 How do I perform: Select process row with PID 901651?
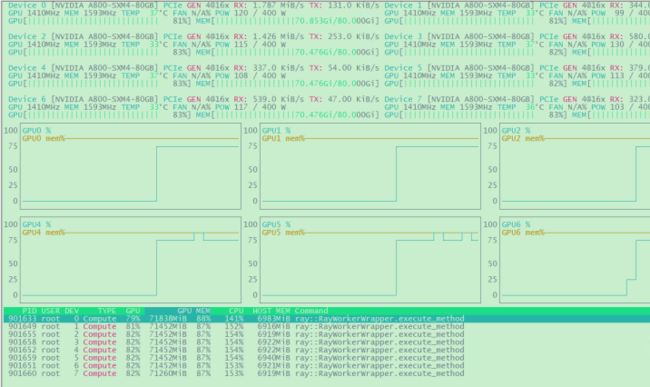pos(236,366)
